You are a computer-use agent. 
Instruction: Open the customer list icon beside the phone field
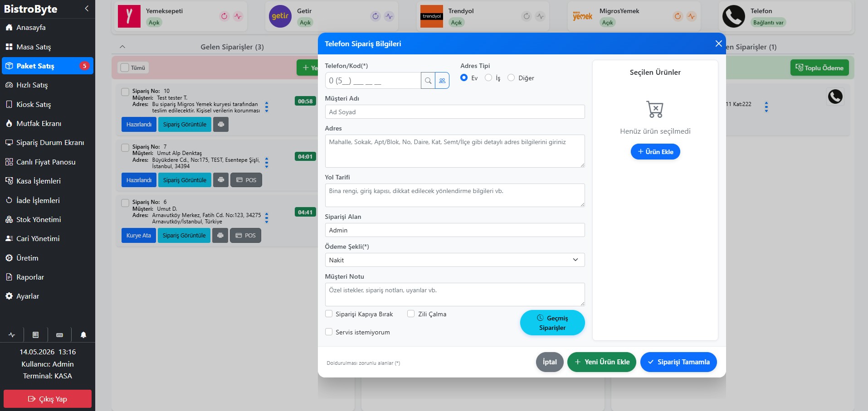click(x=442, y=81)
